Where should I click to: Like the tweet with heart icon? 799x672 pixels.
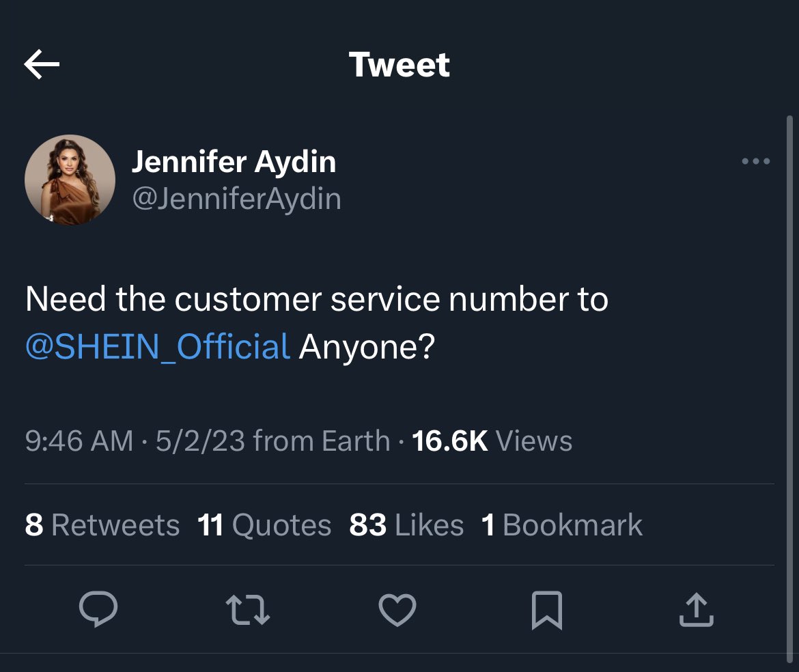tap(397, 610)
